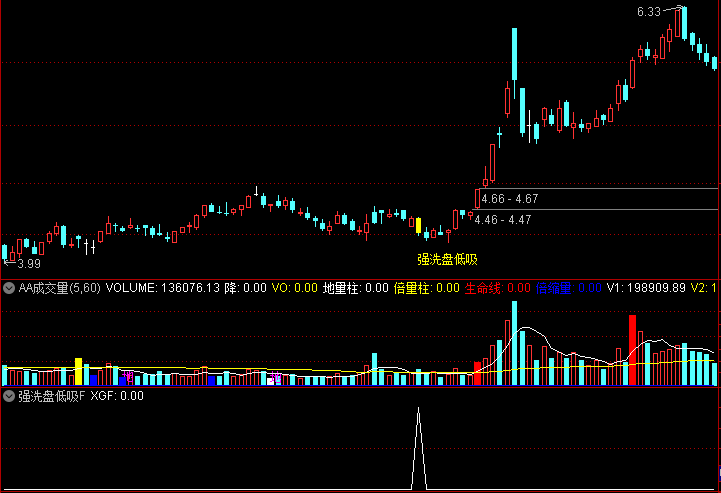Click the yellow 倍量柱: 0.00 value
This screenshot has width=721, height=493.
point(426,288)
